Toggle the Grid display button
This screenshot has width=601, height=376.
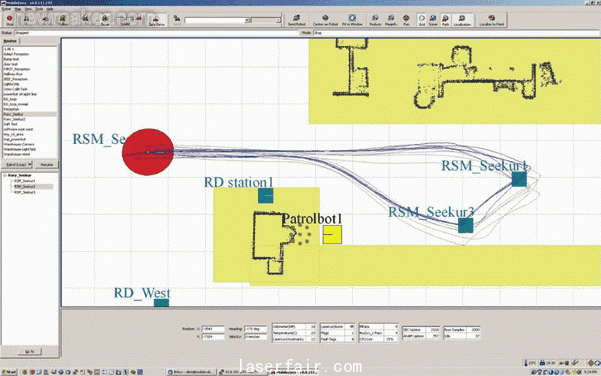coord(422,20)
